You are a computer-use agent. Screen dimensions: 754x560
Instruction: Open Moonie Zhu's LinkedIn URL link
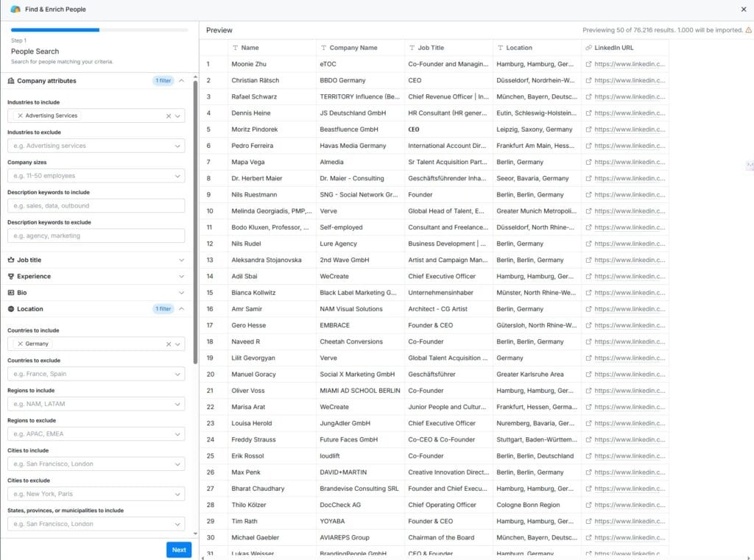click(630, 64)
